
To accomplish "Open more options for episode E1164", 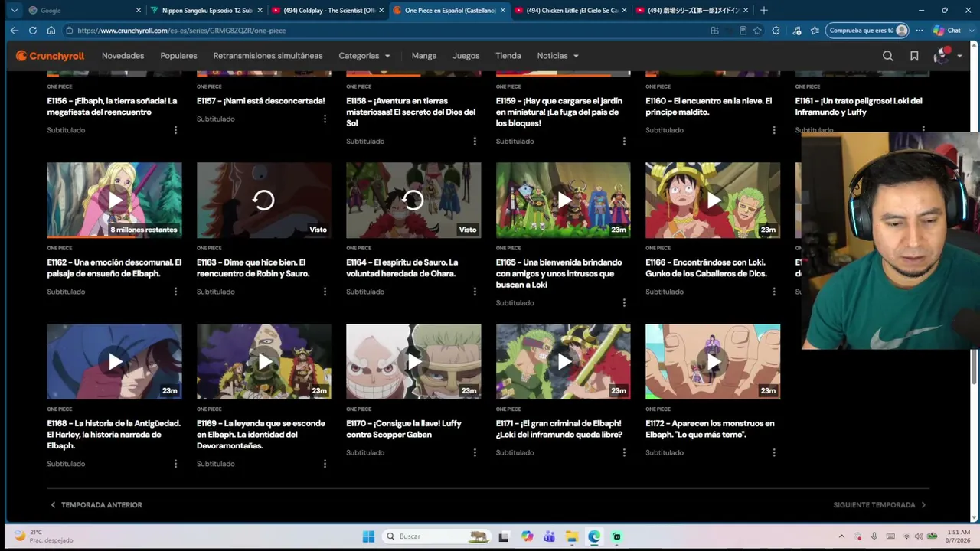I will (x=475, y=292).
